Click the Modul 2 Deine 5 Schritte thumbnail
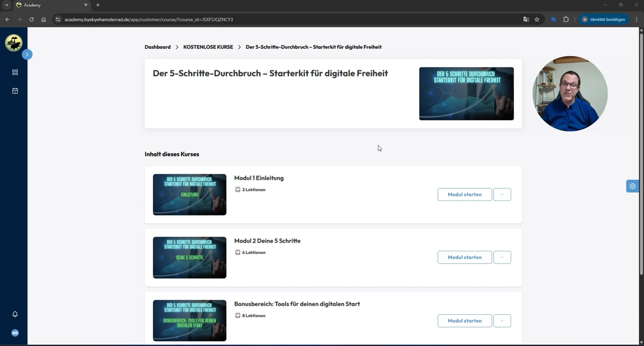644x346 pixels. (x=190, y=257)
